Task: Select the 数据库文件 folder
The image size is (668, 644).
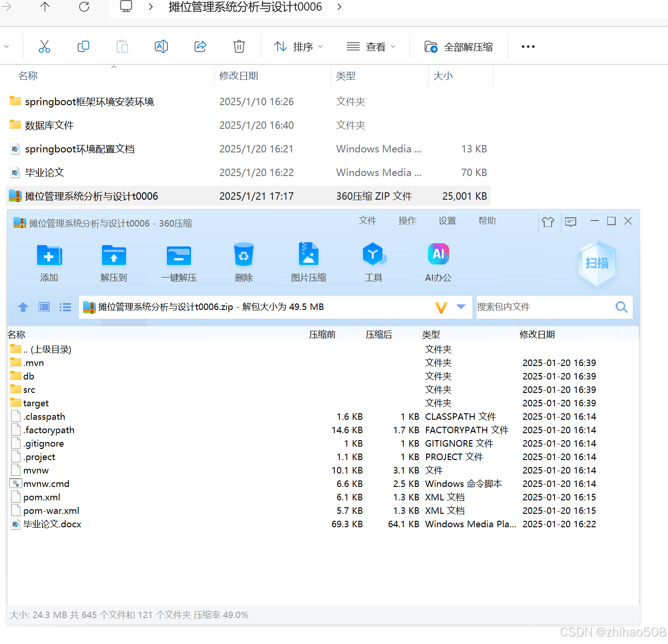Action: click(248, 125)
